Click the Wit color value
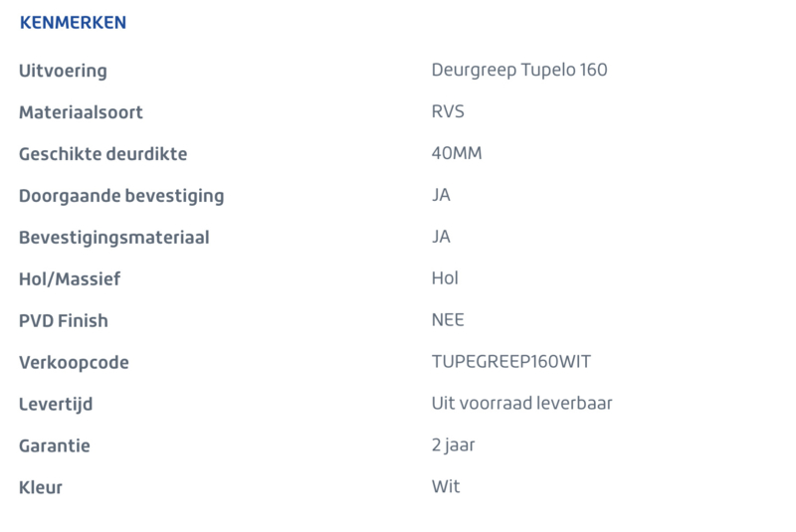Viewport: 796px width, 532px height. coord(446,486)
